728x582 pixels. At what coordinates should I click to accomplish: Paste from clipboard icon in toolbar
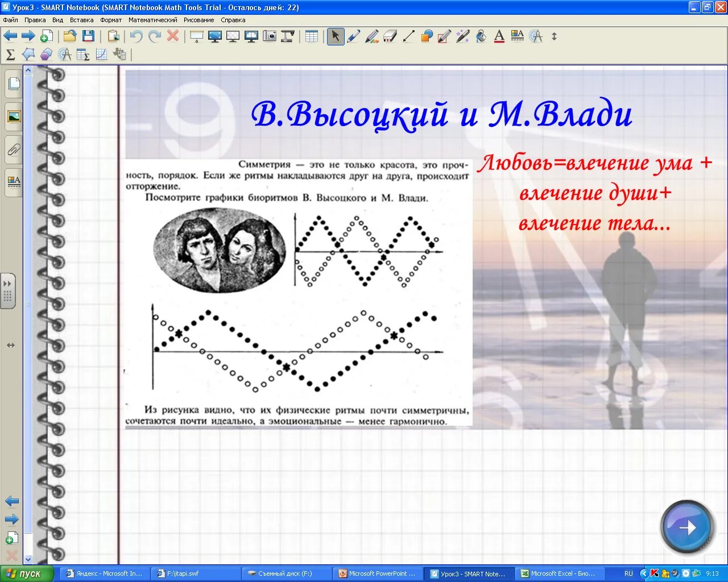coord(113,36)
